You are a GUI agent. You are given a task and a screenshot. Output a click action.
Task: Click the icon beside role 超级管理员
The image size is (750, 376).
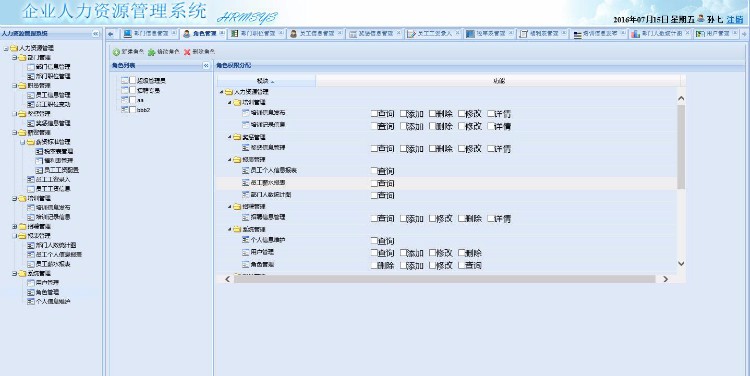[125, 80]
